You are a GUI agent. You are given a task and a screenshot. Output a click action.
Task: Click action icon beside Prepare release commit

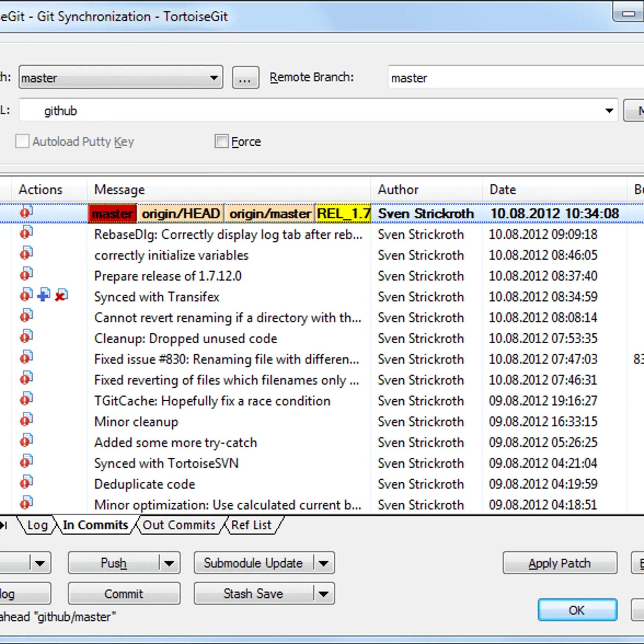(x=26, y=274)
